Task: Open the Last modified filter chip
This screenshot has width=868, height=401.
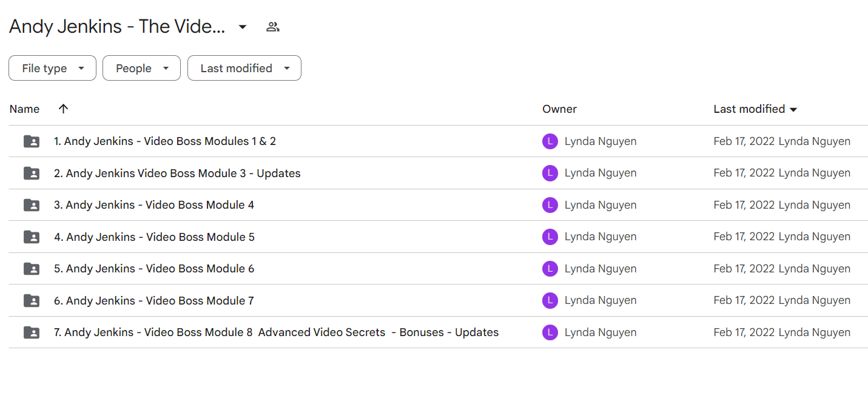Action: tap(244, 68)
